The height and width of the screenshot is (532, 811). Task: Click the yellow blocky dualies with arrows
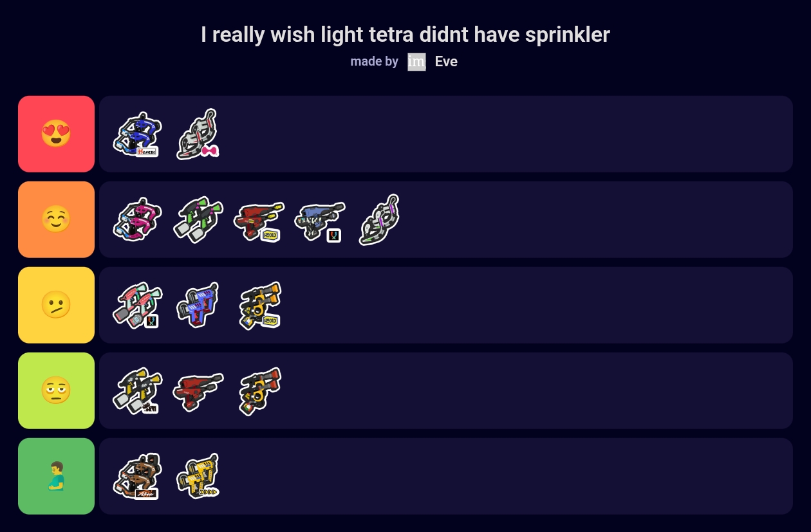point(198,476)
